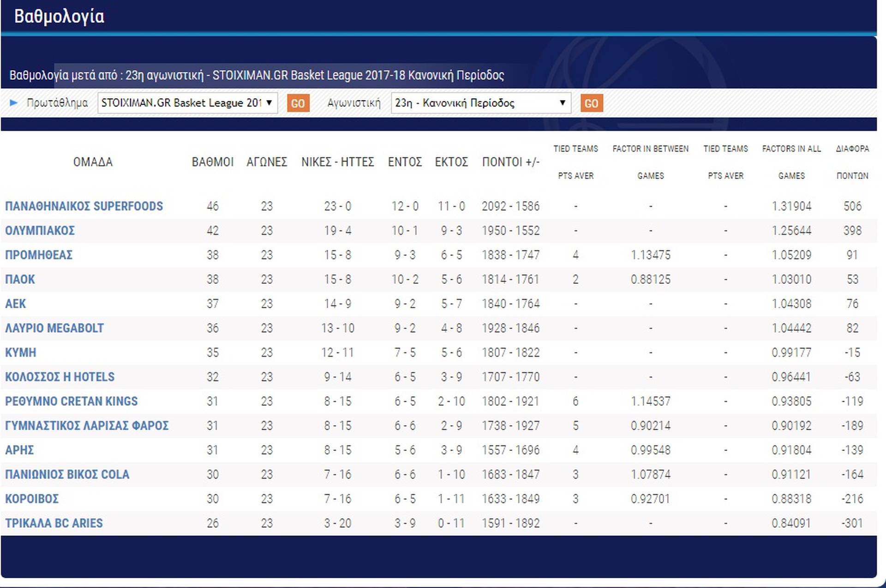Screen dimensions: 886x588
Task: Open ΓΥΜΝΑΣΤΙΚΟΣ ΛΑΡΙΣΑΣ ΦΑΡΟΣ team link
Action: 87,426
